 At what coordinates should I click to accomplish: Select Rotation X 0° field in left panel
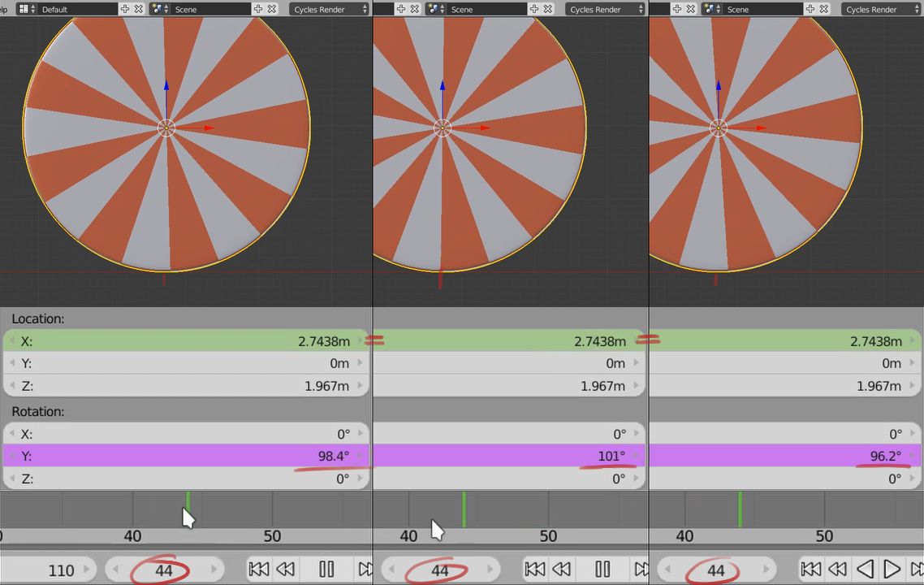pos(186,433)
